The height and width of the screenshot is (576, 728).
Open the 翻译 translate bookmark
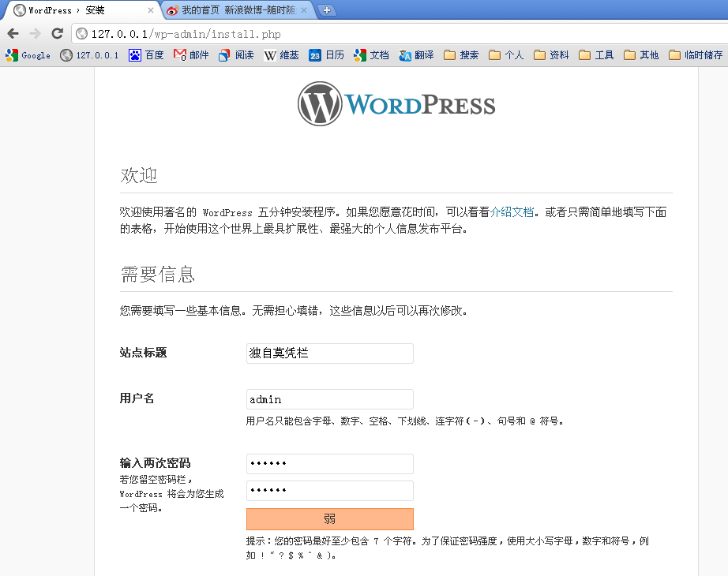pyautogui.click(x=416, y=55)
